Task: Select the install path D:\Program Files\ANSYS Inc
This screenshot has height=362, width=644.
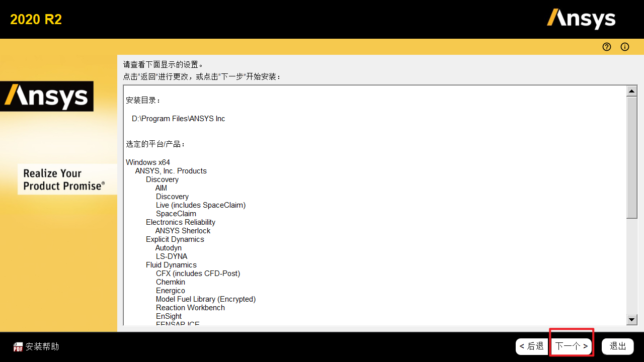Action: (179, 119)
